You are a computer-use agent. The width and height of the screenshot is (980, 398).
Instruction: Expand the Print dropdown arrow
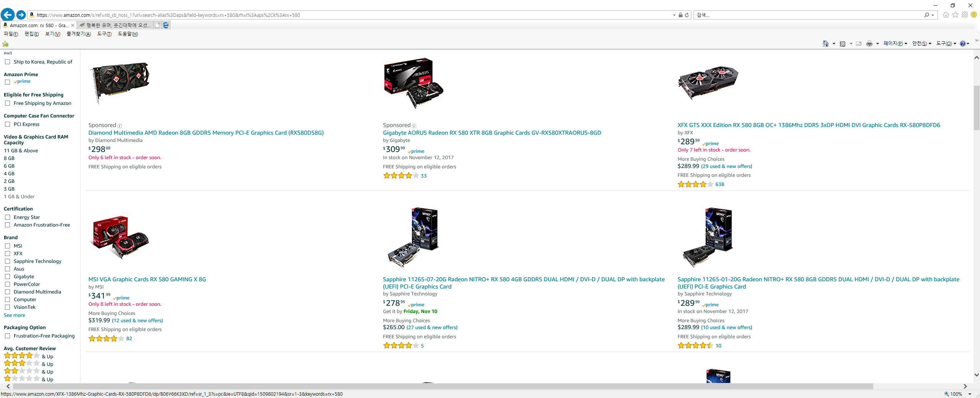(x=877, y=44)
